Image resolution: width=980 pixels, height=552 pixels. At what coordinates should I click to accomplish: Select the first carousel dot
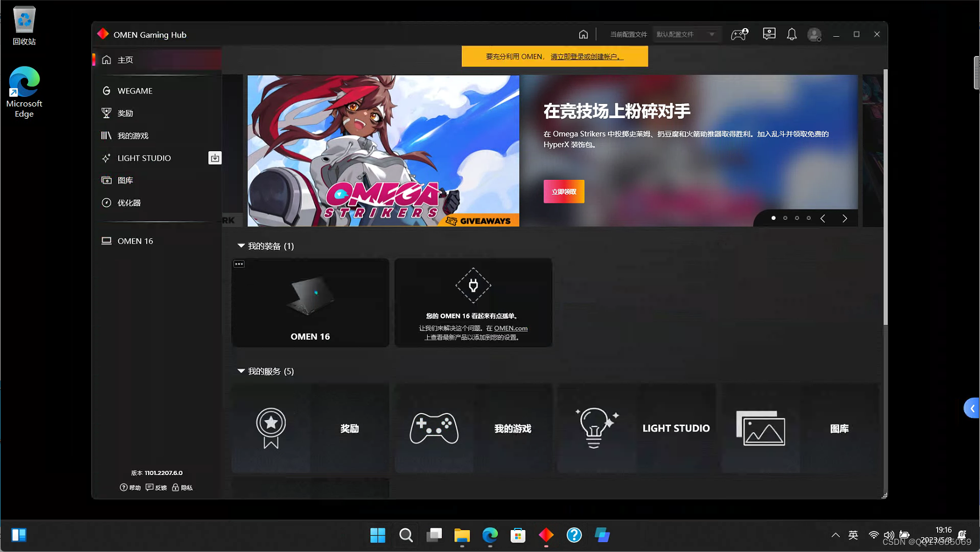point(773,218)
